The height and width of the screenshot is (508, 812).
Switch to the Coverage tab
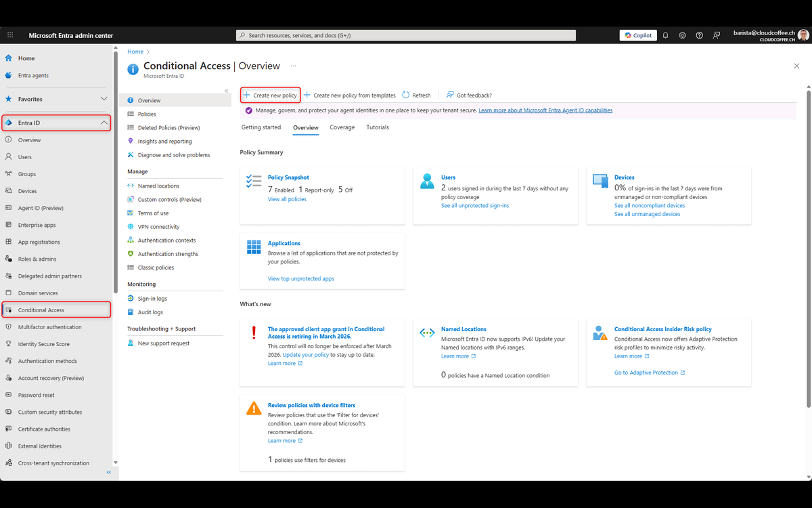click(342, 127)
